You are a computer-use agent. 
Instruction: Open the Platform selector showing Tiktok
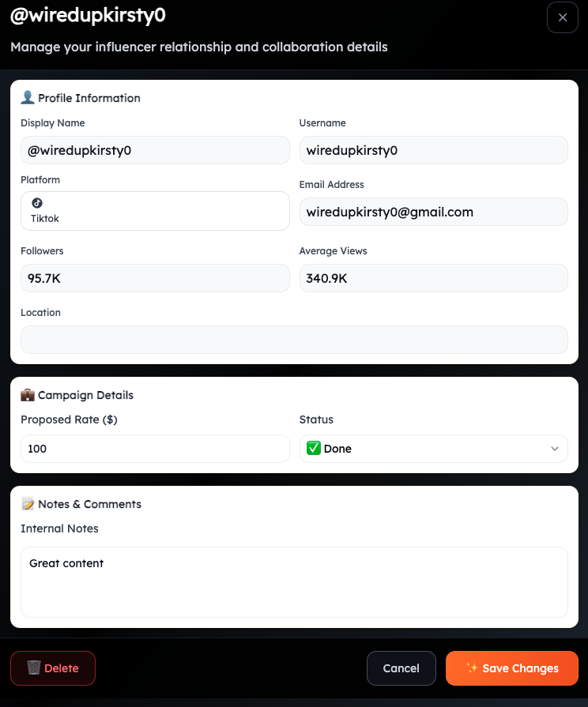point(155,211)
